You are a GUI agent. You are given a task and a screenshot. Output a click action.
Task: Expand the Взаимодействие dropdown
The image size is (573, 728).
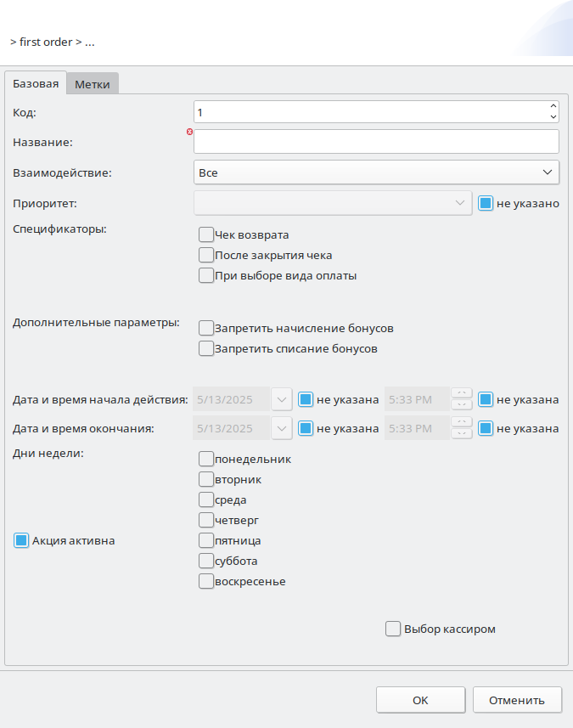point(547,172)
